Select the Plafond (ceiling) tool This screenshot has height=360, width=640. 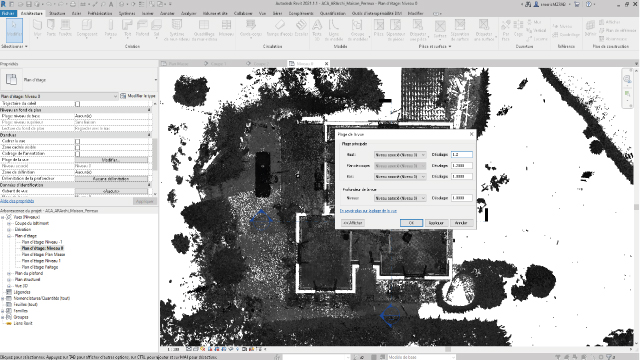pos(142,29)
